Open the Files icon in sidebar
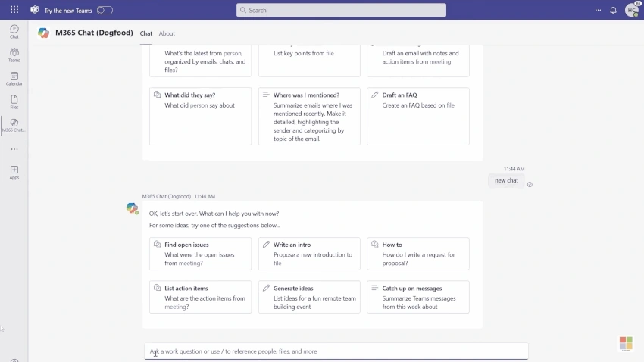Image resolution: width=644 pixels, height=362 pixels. [x=14, y=101]
